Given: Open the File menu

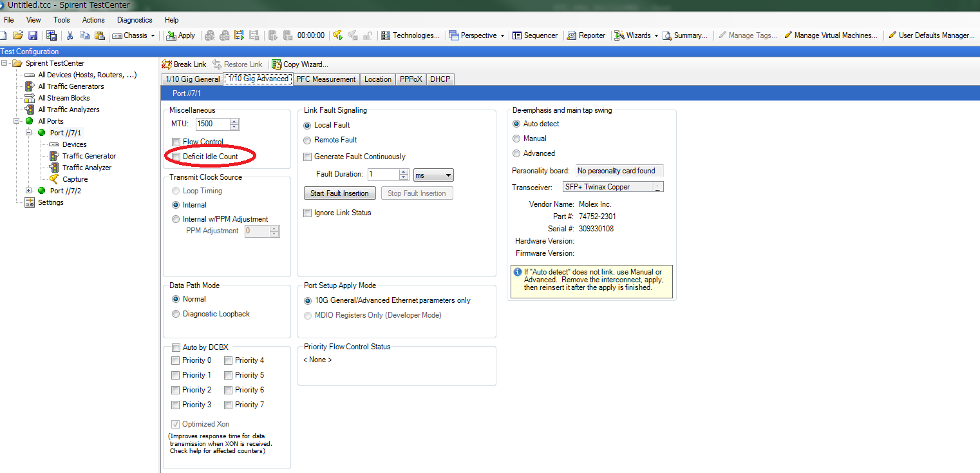Looking at the screenshot, I should (9, 20).
